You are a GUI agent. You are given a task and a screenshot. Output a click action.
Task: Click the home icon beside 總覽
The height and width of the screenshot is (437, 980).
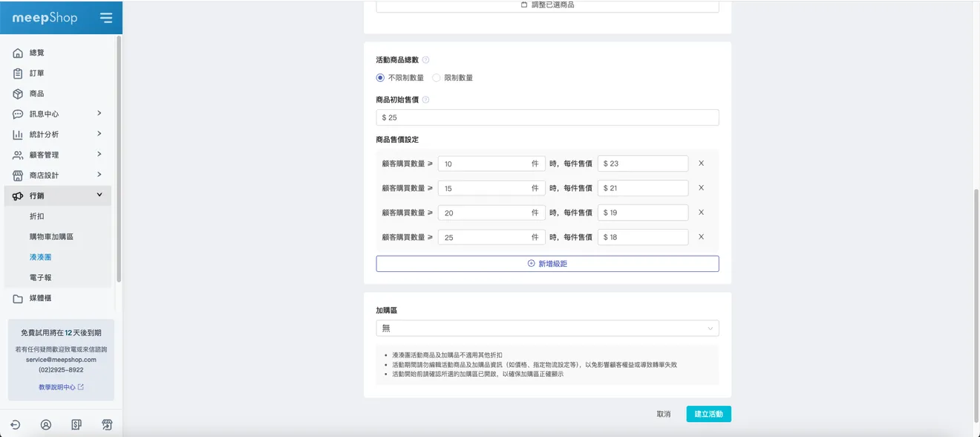tap(18, 54)
